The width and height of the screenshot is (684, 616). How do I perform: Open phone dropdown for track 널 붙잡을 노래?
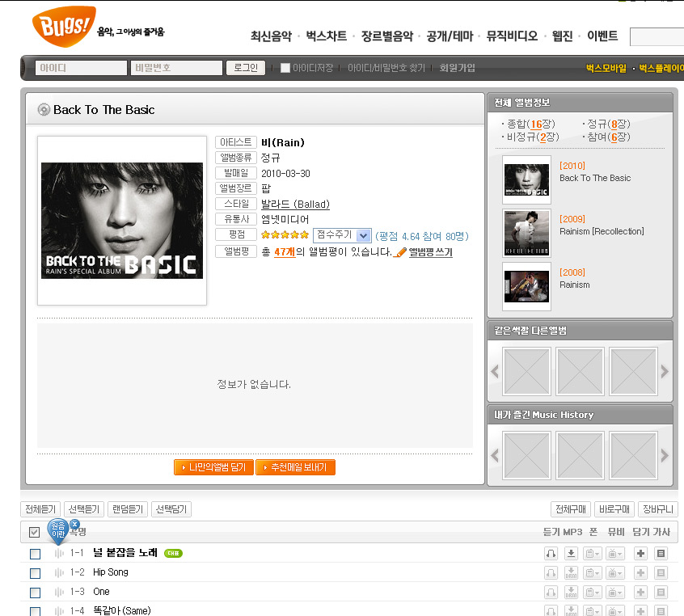[x=593, y=553]
